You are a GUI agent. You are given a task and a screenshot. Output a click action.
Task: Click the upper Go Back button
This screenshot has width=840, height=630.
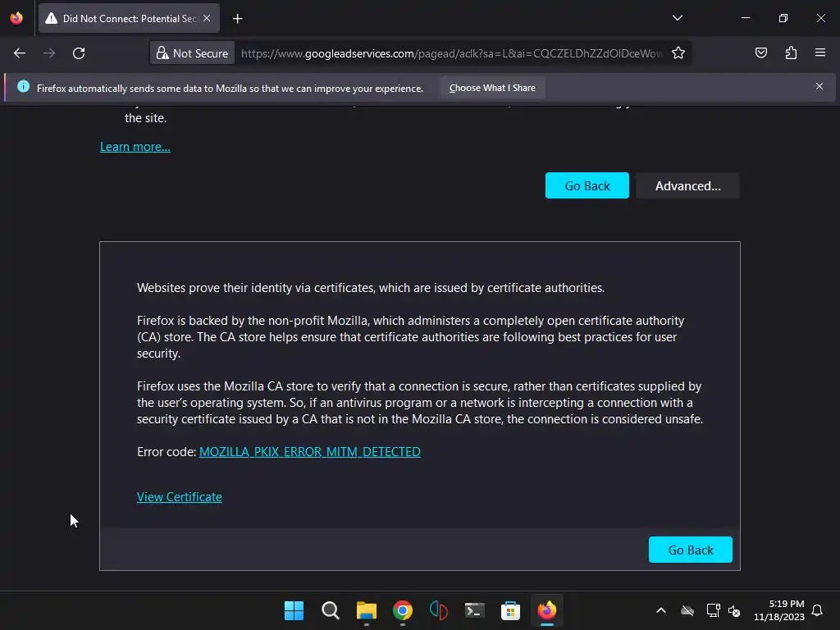pos(587,186)
